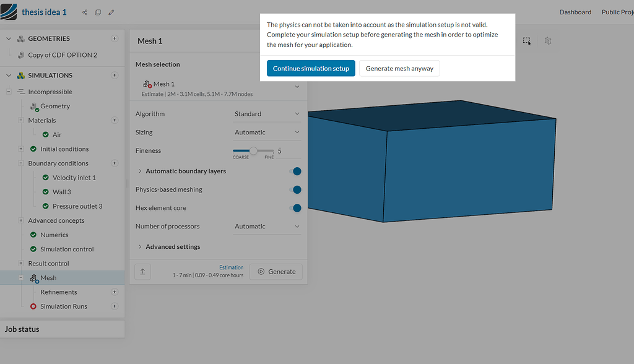Image resolution: width=634 pixels, height=364 pixels.
Task: Toggle off Automatic boundary layers
Action: pyautogui.click(x=297, y=173)
